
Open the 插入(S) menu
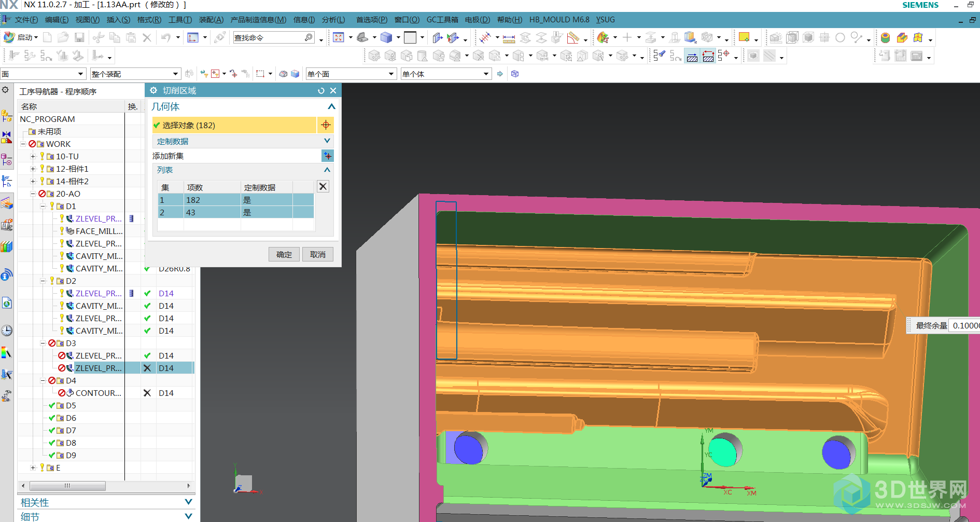point(118,20)
